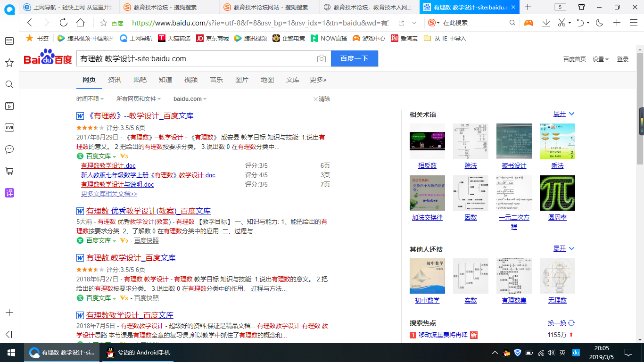Open the downloads arrow icon
This screenshot has width=644, height=362.
(546, 23)
